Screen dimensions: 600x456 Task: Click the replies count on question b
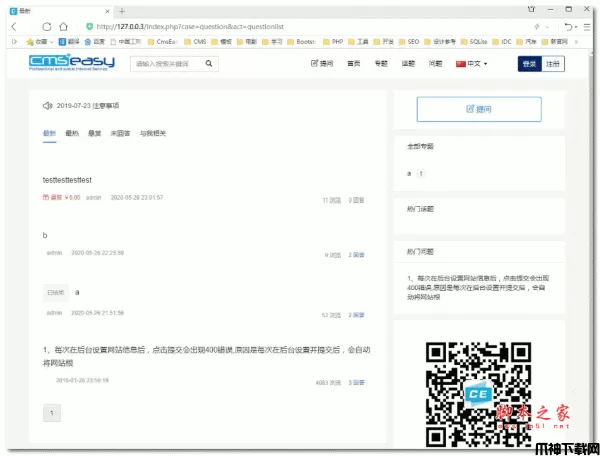[356, 255]
